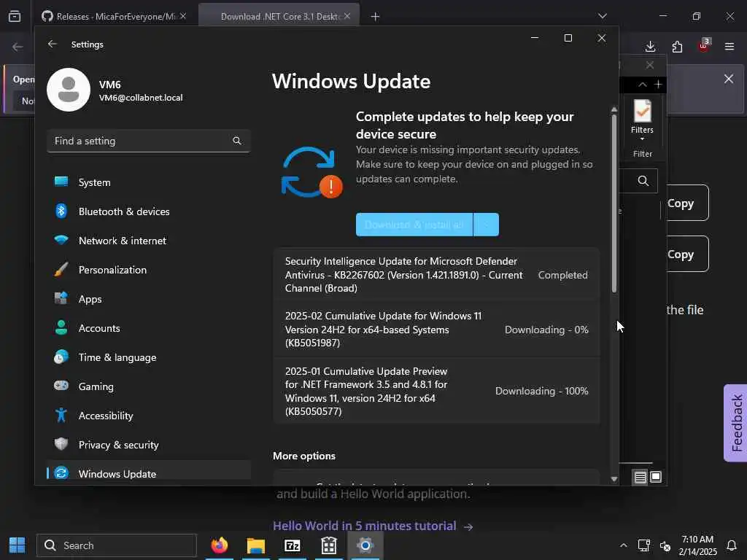Open Firefox from taskbar
This screenshot has width=747, height=560.
pyautogui.click(x=220, y=545)
